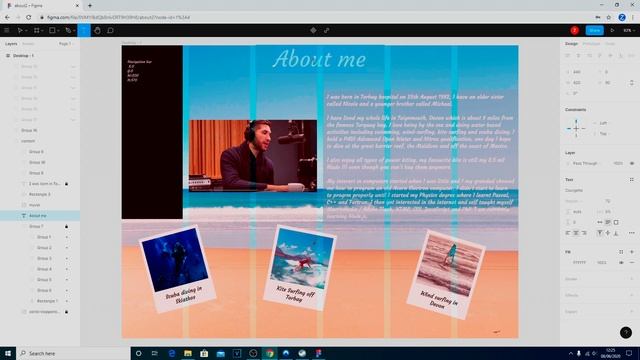Select the Pen tool
Viewport: 640px width, 360px height.
(68, 30)
